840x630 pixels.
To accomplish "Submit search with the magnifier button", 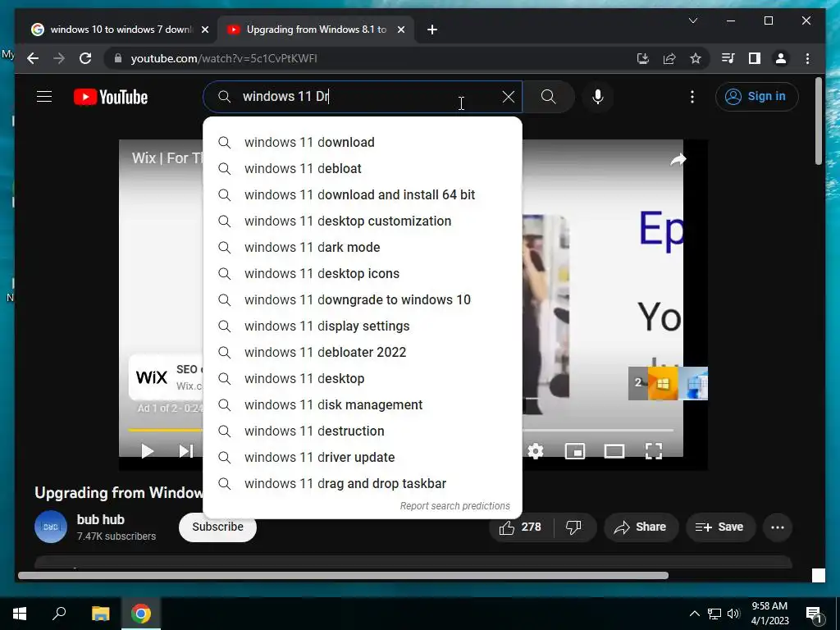I will pos(548,97).
